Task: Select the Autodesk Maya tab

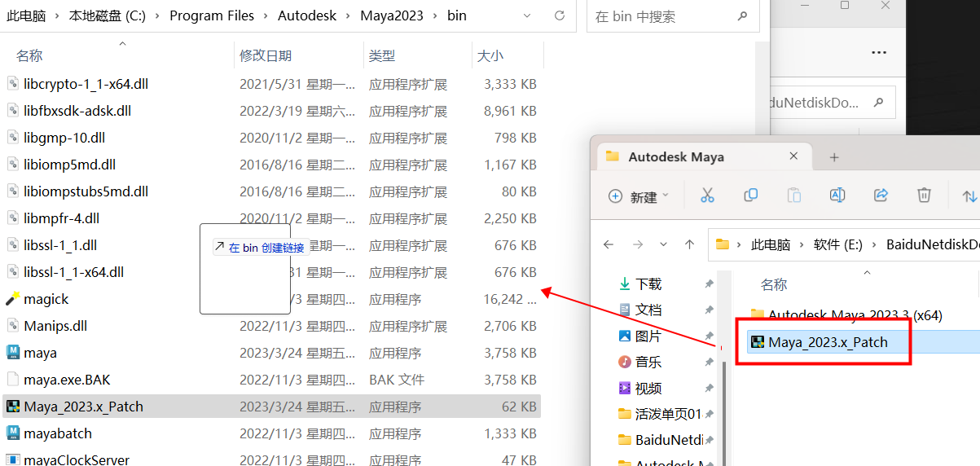Action: tap(676, 156)
